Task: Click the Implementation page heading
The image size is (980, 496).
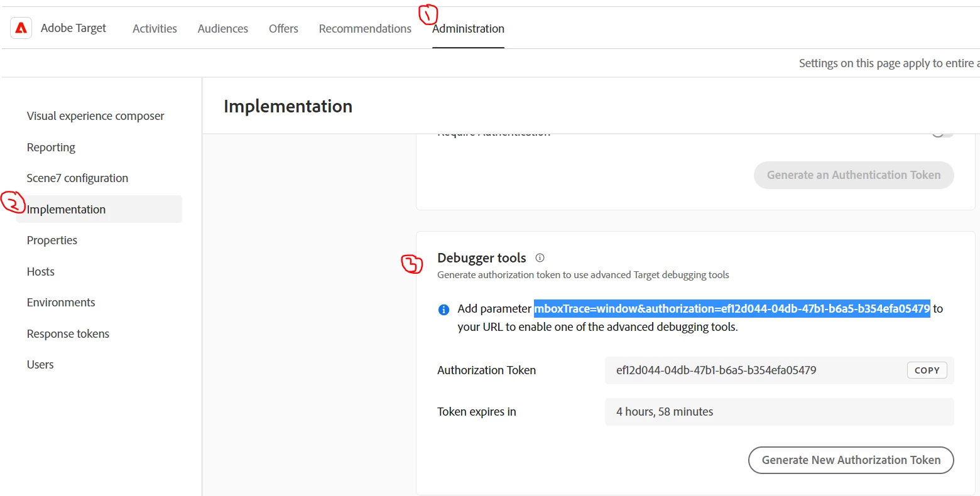Action: (288, 106)
